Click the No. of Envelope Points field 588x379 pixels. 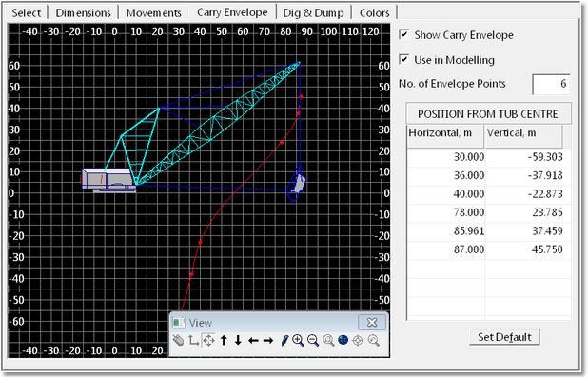coord(551,84)
